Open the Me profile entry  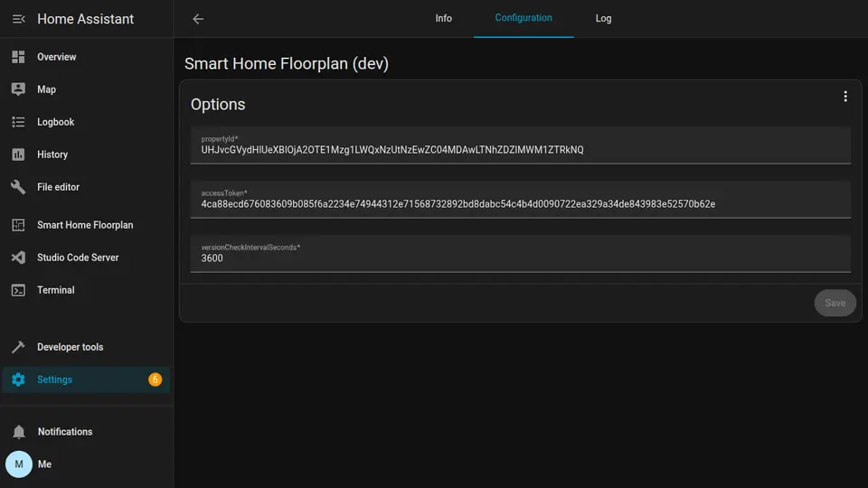87,465
